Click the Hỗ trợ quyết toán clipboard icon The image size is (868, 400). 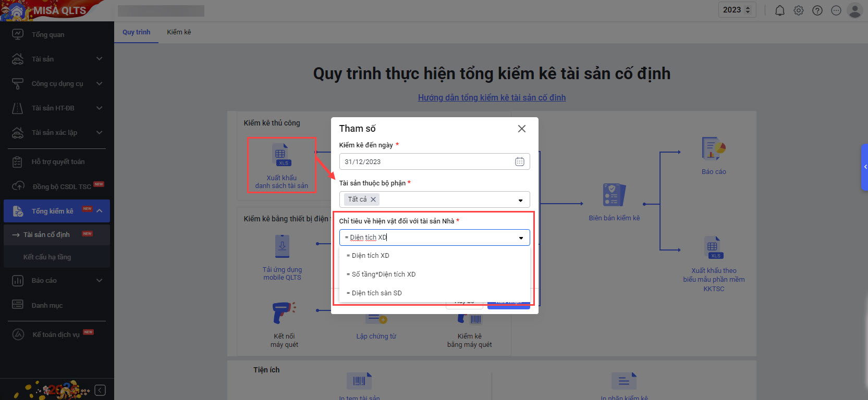(18, 162)
